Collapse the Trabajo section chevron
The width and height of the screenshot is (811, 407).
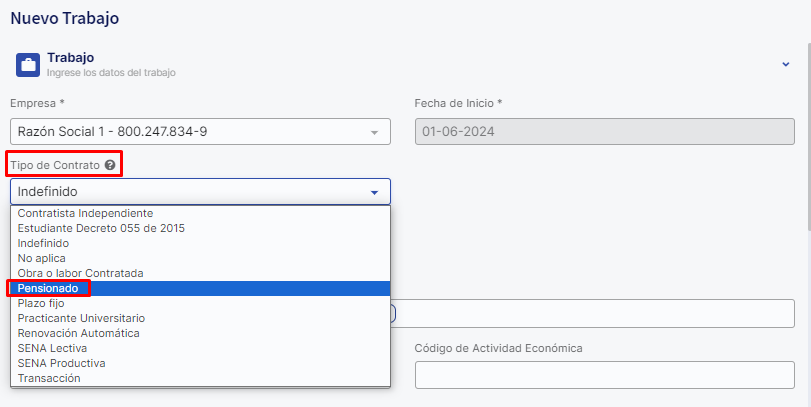(785, 64)
